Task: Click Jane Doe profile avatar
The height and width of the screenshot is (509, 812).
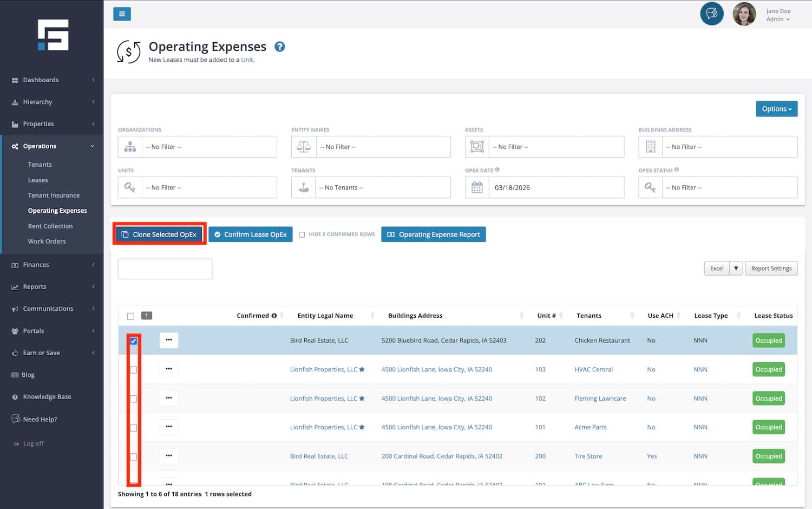Action: coord(744,15)
